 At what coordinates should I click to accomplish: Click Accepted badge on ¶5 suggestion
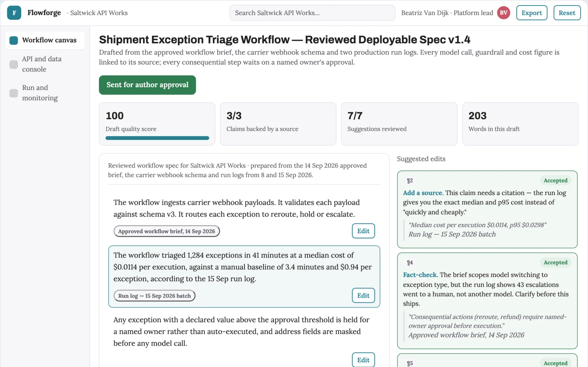click(x=556, y=363)
